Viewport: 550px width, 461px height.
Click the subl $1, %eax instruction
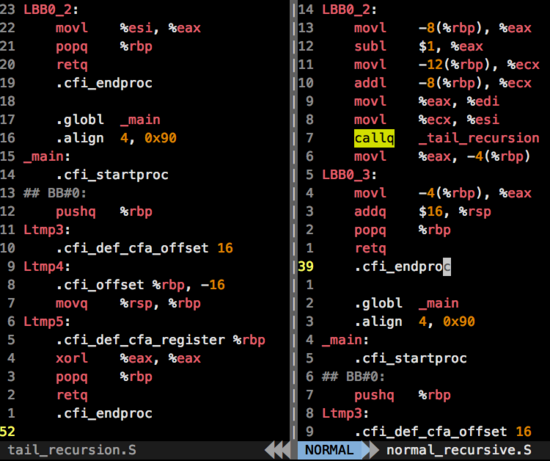418,46
